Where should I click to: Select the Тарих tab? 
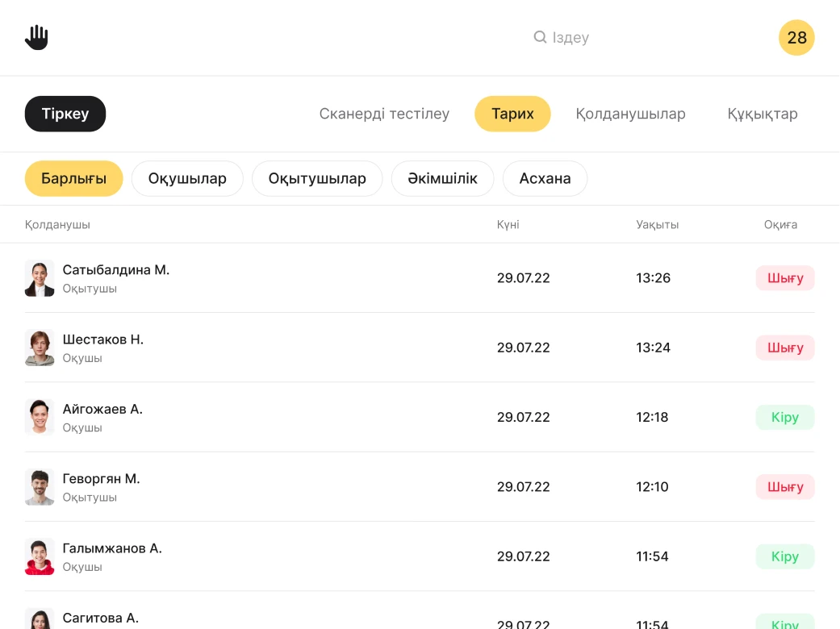tap(512, 114)
